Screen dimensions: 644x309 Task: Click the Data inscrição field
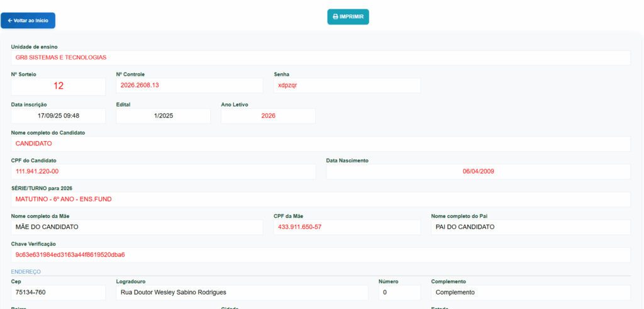(x=58, y=116)
